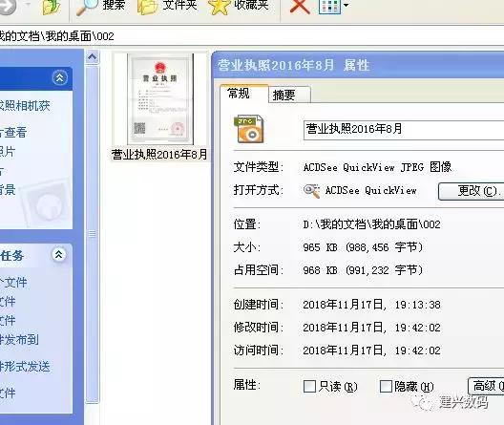
Task: Click the properties dialog title bar
Action: tap(359, 66)
